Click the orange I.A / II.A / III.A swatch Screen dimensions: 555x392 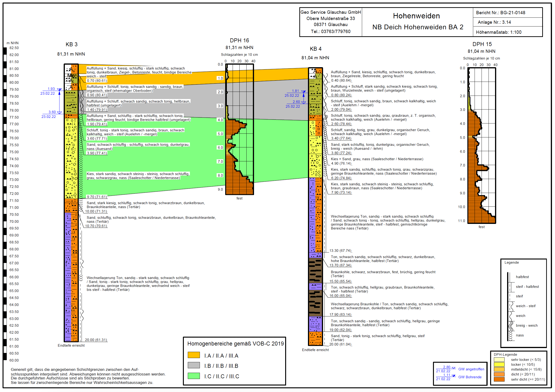[x=194, y=355]
